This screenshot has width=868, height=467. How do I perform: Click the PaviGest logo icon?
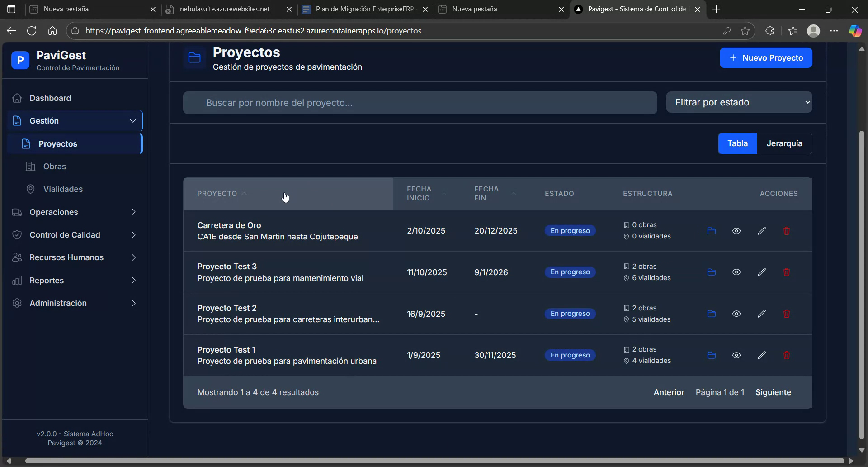[20, 60]
